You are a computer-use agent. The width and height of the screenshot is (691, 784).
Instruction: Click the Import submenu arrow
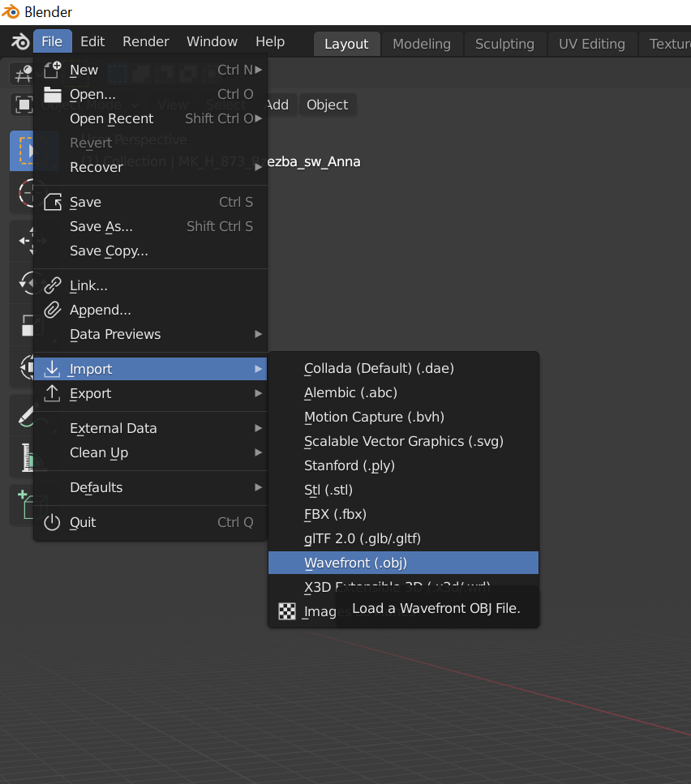[259, 369]
